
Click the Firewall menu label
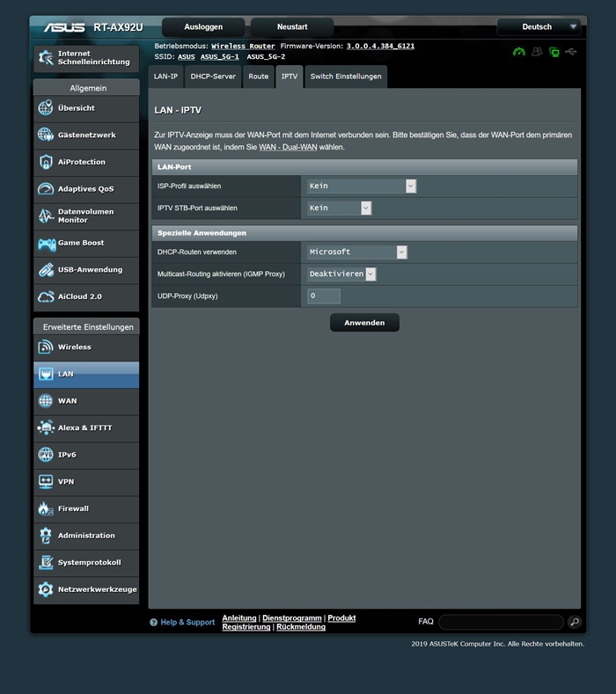73,508
